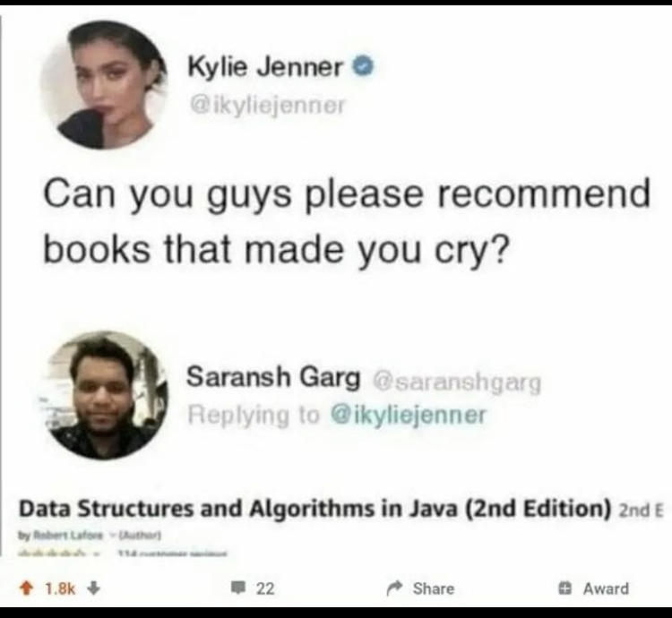672x618 pixels.
Task: Click the blue verified badge
Action: (x=364, y=67)
